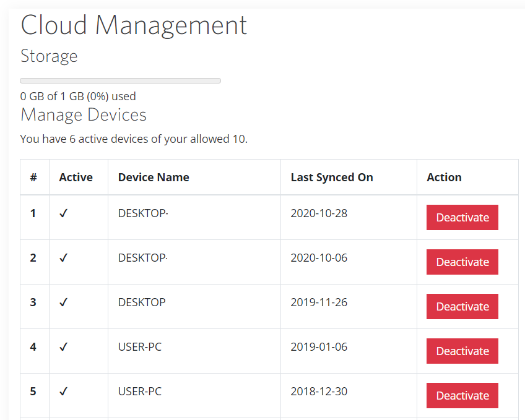Select the checkmark icon in row 3

[63, 302]
